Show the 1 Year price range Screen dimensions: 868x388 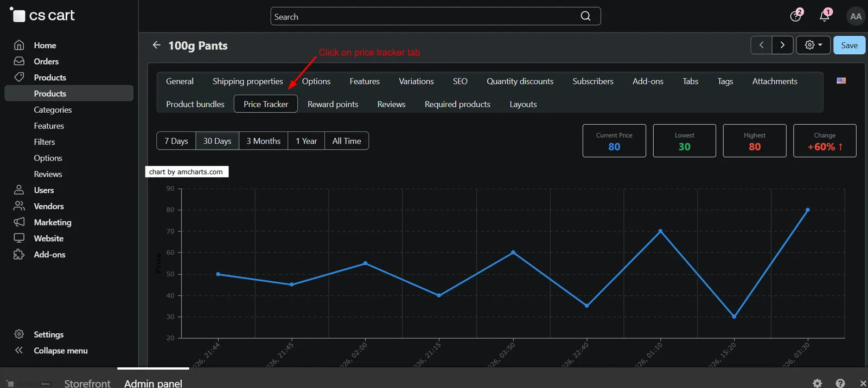pyautogui.click(x=306, y=141)
